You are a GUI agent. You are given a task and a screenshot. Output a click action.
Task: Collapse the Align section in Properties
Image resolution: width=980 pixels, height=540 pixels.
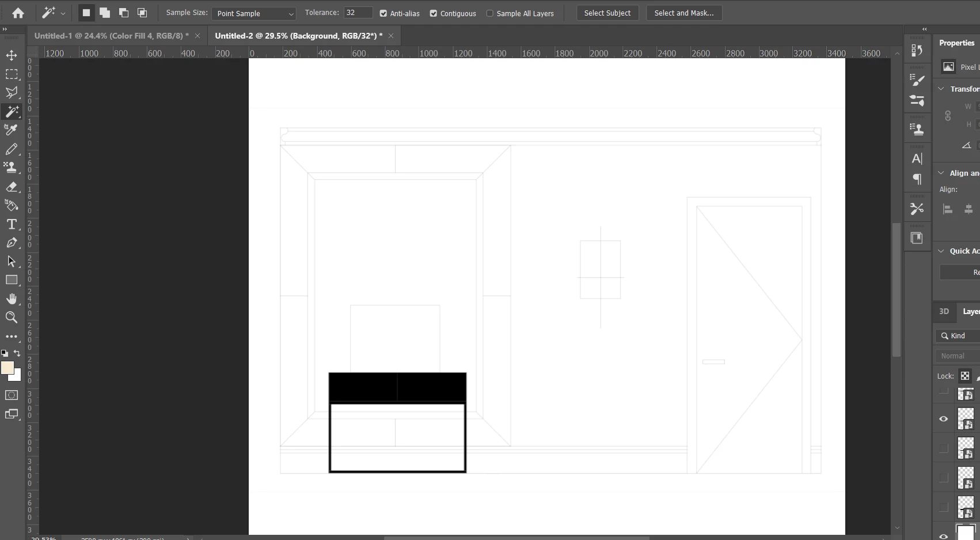tap(941, 173)
